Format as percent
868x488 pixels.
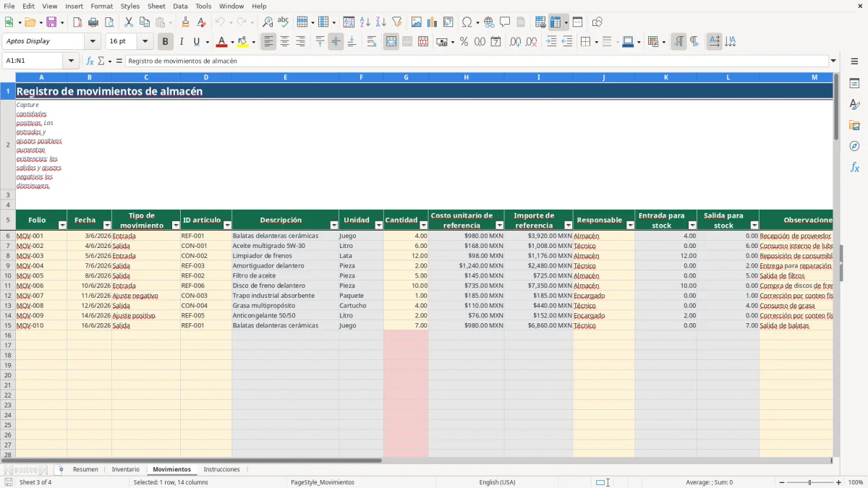(464, 42)
